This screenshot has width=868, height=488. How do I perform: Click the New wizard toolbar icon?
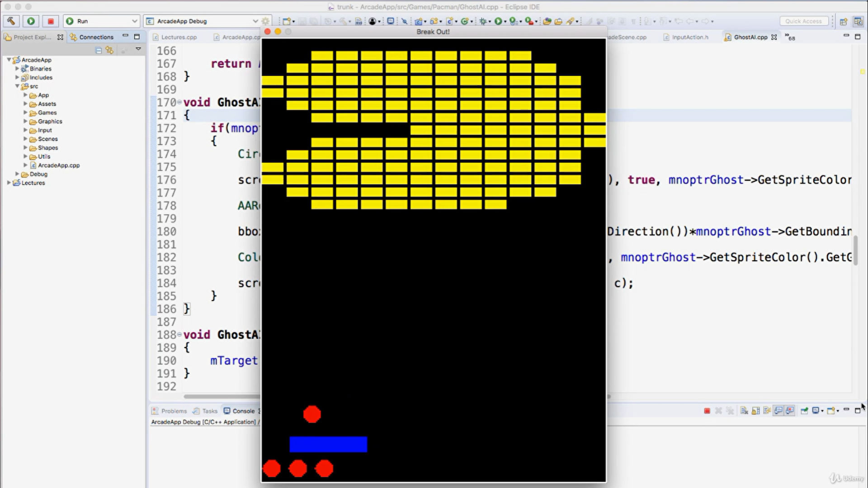[287, 21]
